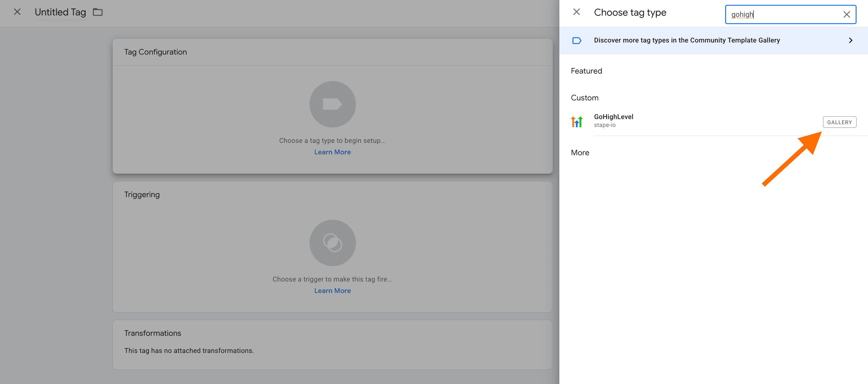The image size is (868, 384).
Task: Close the Untitled Tag editor
Action: click(17, 12)
